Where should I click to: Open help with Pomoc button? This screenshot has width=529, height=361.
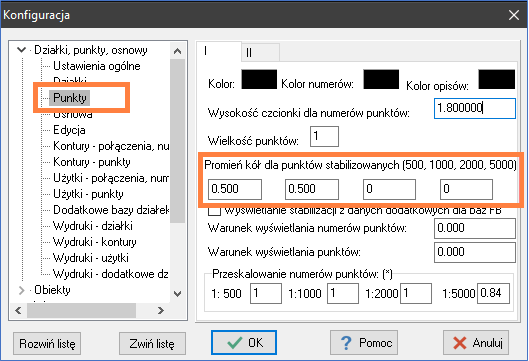[x=364, y=343]
